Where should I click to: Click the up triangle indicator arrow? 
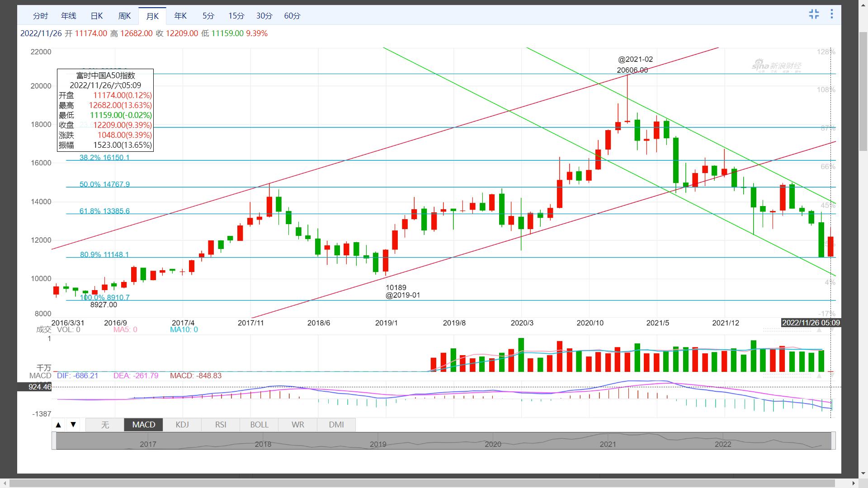pyautogui.click(x=58, y=425)
